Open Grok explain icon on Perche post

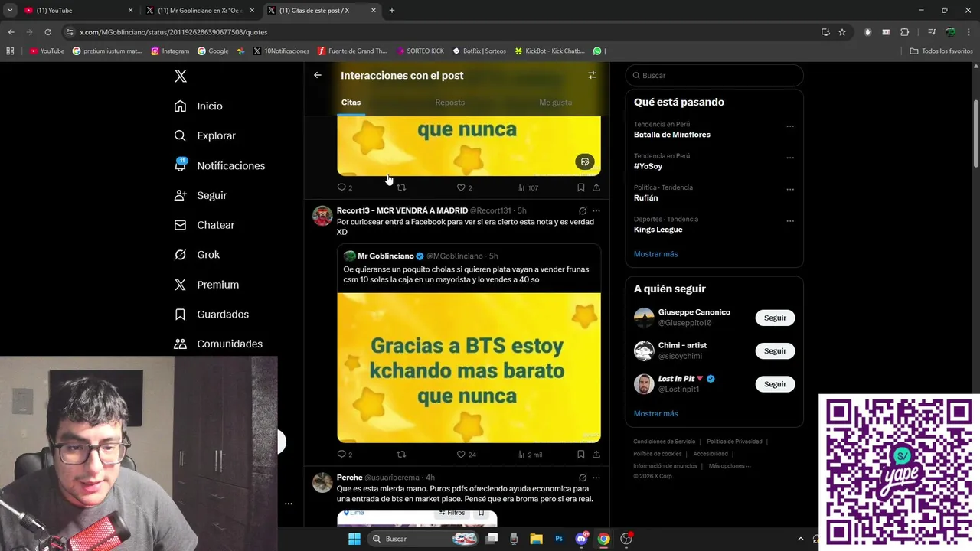pyautogui.click(x=583, y=478)
